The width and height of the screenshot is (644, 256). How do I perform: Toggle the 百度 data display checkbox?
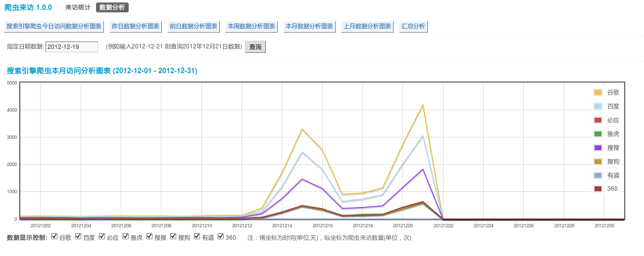[78, 237]
